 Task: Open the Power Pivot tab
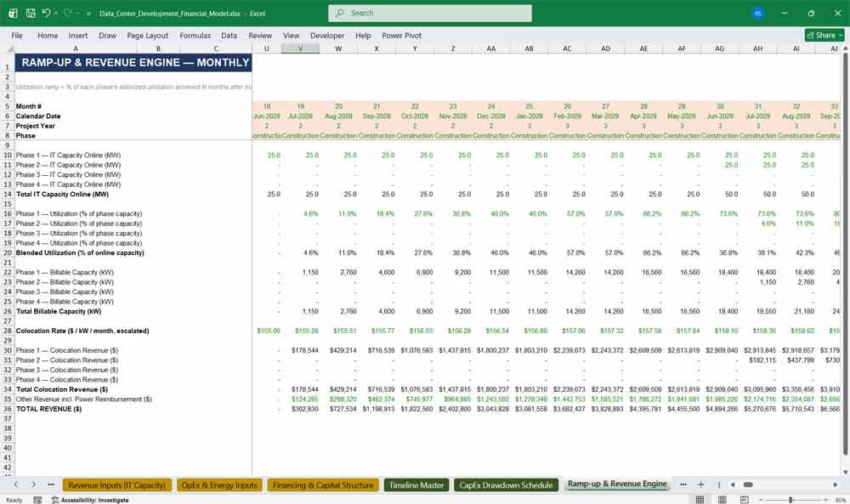coord(402,35)
